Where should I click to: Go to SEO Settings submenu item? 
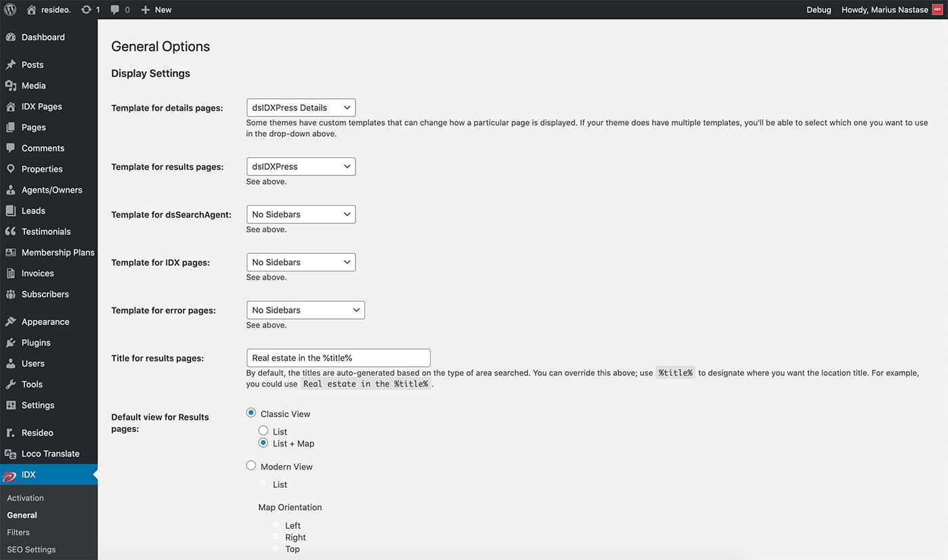point(31,549)
